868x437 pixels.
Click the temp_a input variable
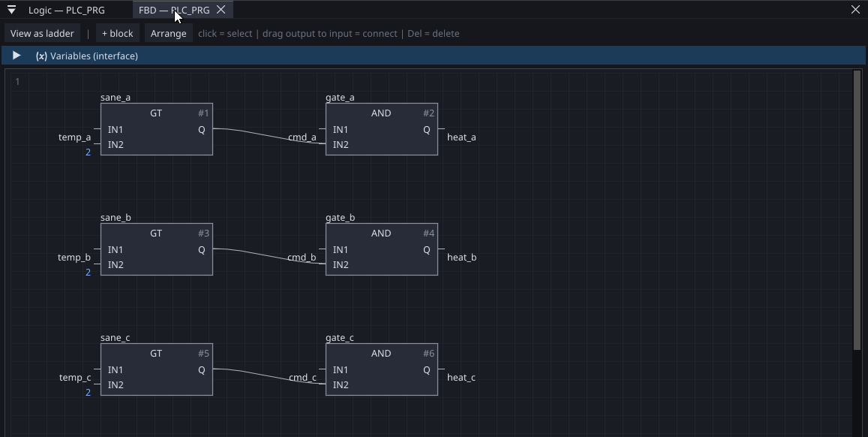75,137
